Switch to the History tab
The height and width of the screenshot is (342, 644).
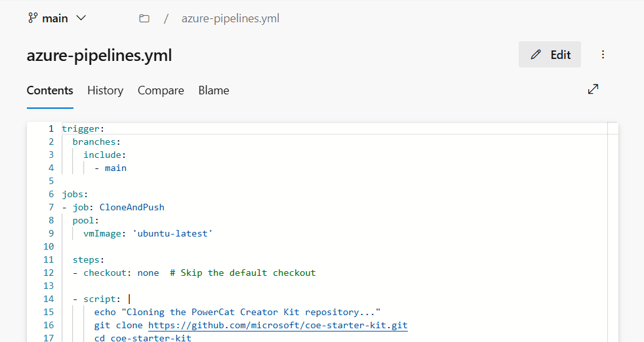105,90
